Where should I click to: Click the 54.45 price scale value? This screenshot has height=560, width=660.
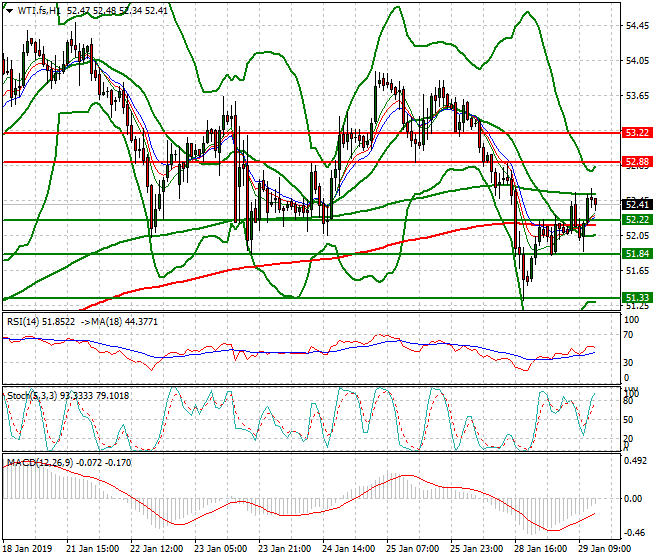pos(637,26)
